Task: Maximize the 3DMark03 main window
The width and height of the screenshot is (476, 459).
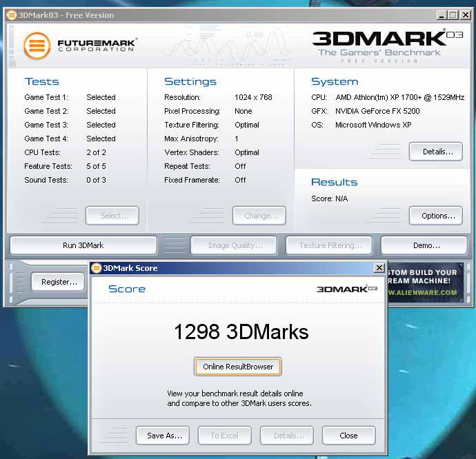Action: (453, 15)
